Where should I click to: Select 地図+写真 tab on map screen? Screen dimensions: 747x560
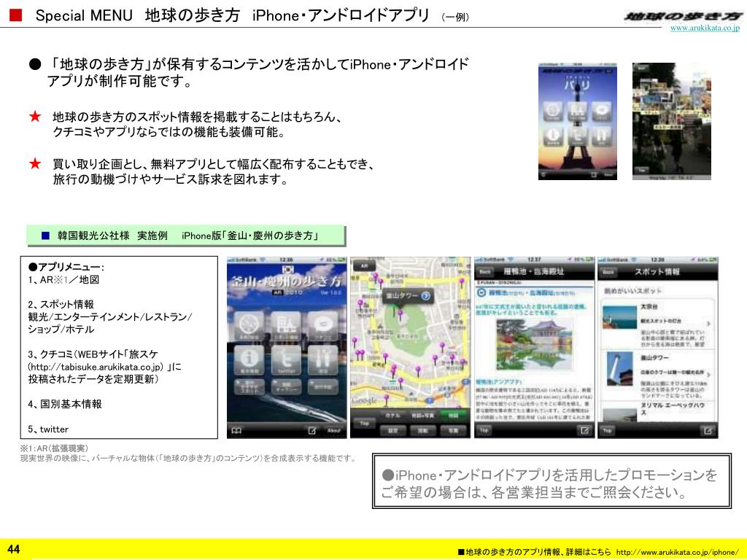pos(423,415)
